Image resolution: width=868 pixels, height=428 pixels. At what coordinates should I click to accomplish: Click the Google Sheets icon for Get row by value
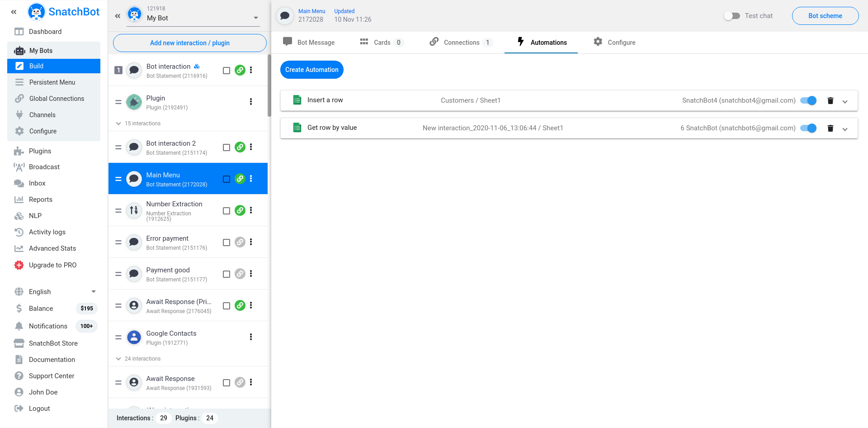tap(297, 128)
